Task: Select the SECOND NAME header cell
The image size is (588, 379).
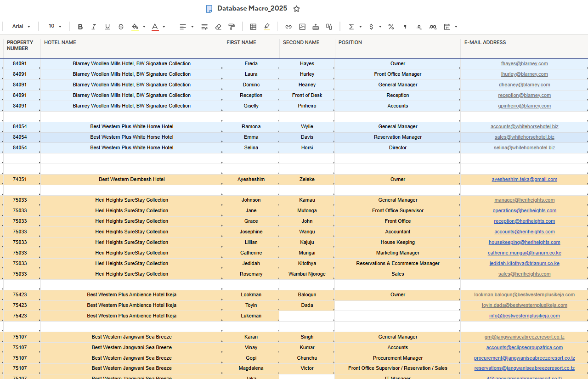Action: (x=307, y=46)
